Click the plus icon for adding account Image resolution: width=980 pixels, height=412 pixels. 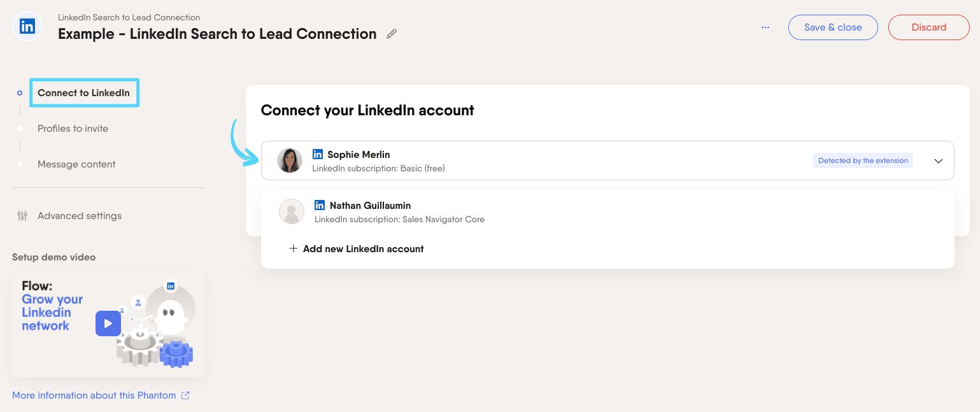point(293,249)
